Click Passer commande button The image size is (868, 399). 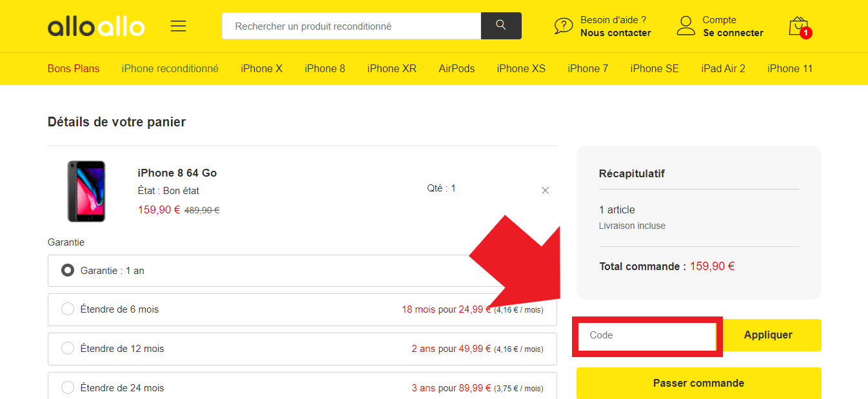coord(699,383)
